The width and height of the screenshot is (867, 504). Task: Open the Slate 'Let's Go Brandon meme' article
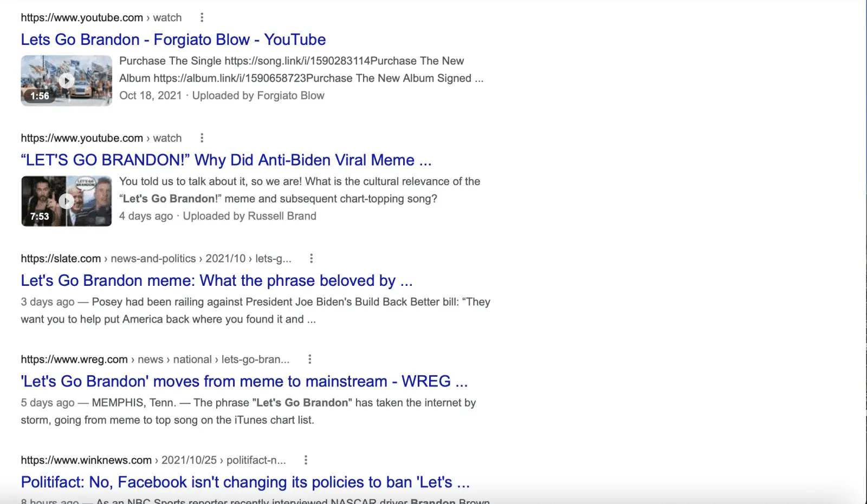[x=217, y=280]
